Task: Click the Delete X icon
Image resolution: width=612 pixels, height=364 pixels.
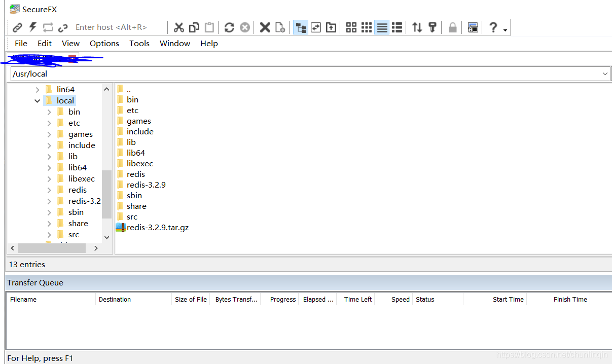Action: pyautogui.click(x=265, y=27)
